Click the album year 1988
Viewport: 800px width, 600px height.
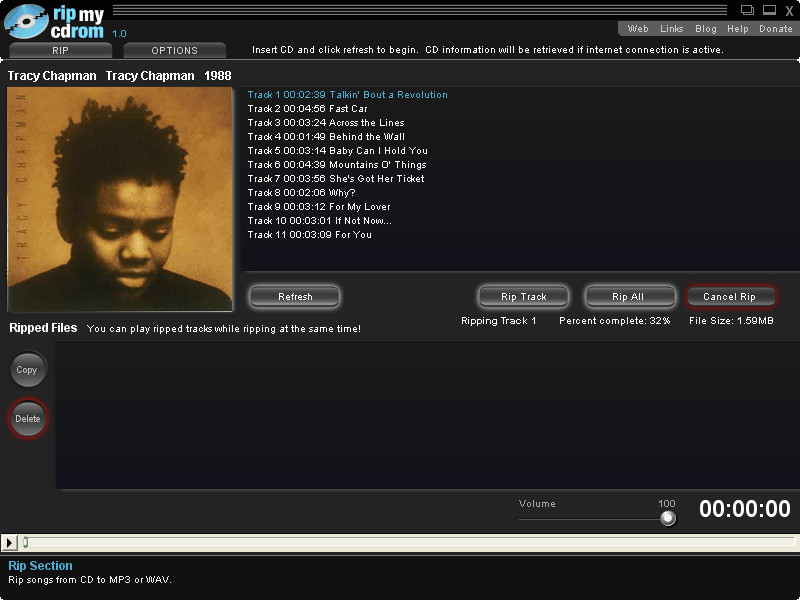218,76
